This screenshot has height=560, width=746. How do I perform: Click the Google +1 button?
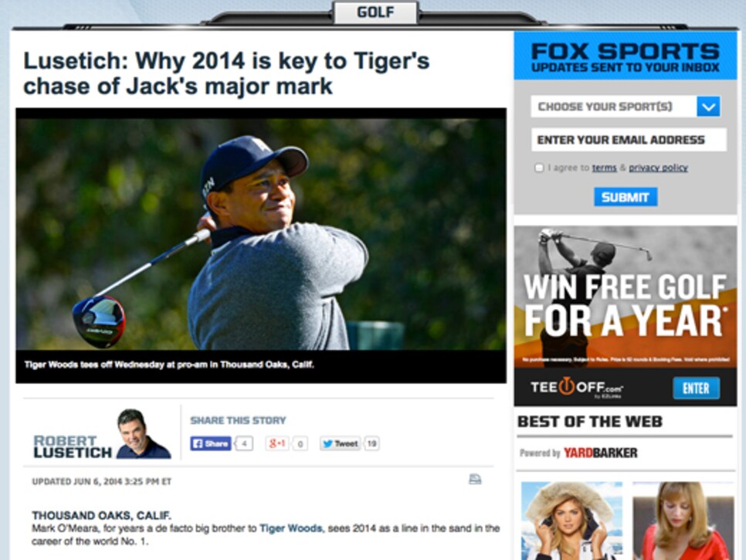pos(277,444)
